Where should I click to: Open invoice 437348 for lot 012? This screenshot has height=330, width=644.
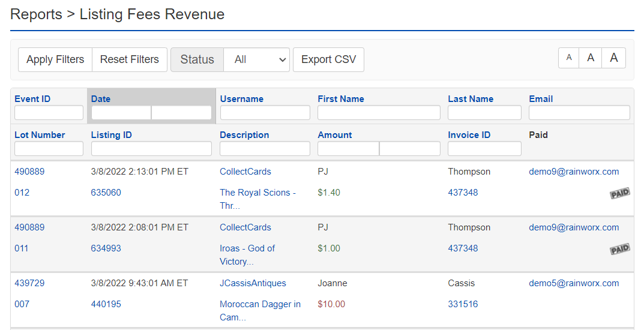pos(463,193)
